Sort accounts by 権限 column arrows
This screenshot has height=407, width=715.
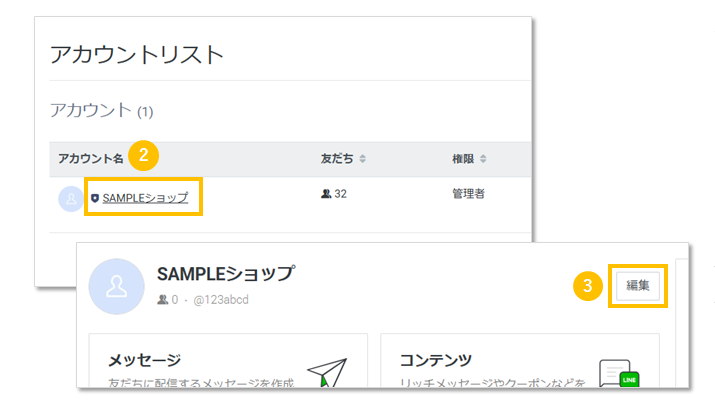pyautogui.click(x=485, y=159)
